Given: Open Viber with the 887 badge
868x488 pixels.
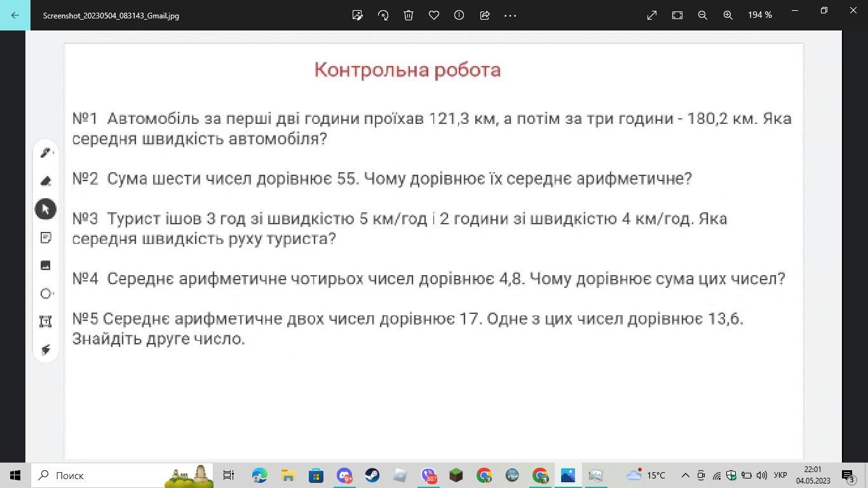Looking at the screenshot, I should tap(429, 475).
